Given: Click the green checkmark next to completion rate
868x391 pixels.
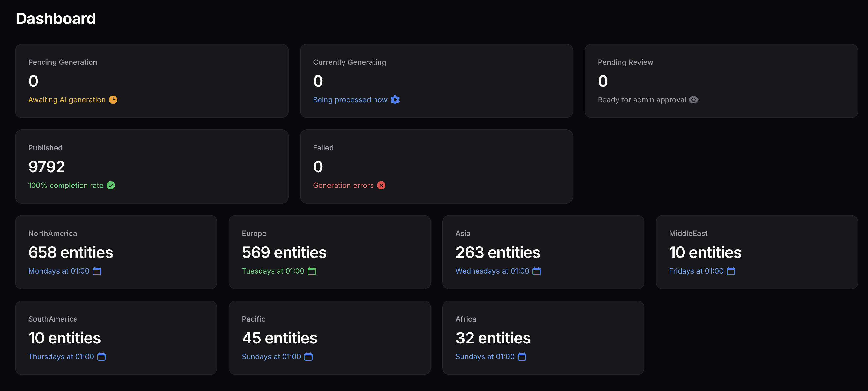Looking at the screenshot, I should tap(111, 185).
